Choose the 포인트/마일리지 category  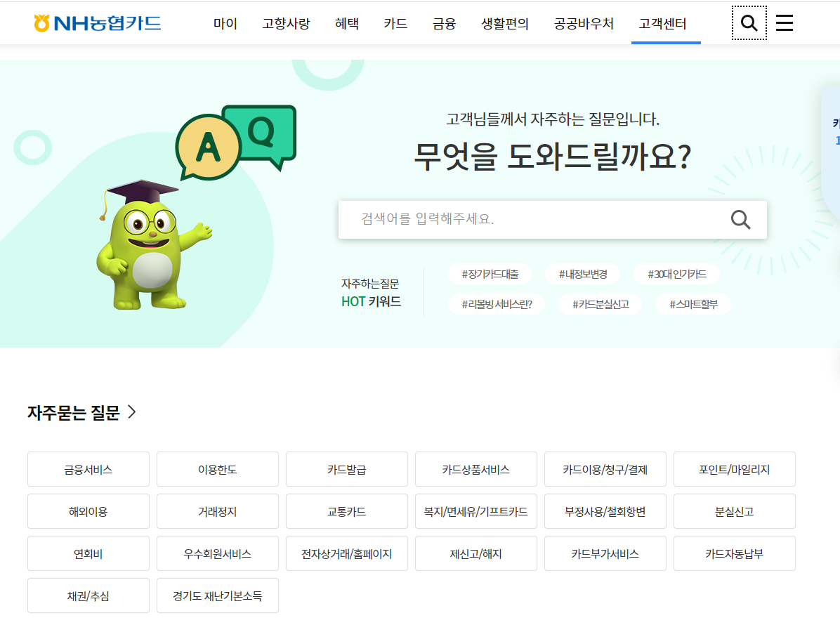click(735, 469)
